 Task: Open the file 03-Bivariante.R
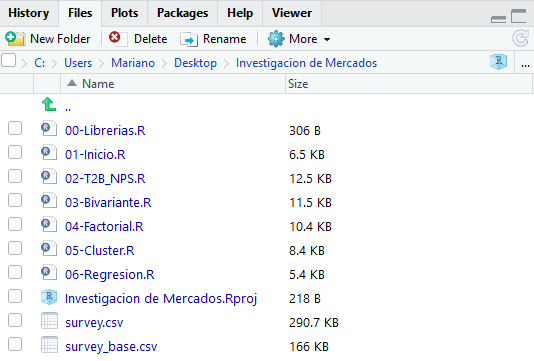coord(108,203)
